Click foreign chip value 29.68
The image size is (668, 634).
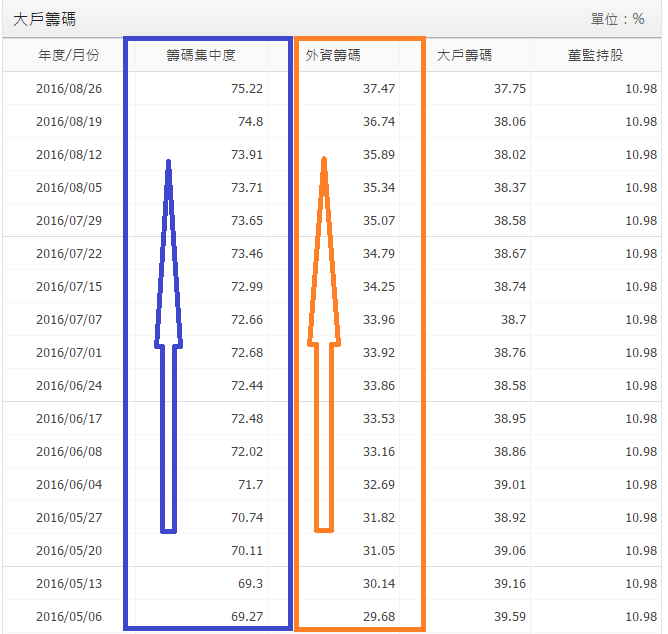(x=379, y=617)
